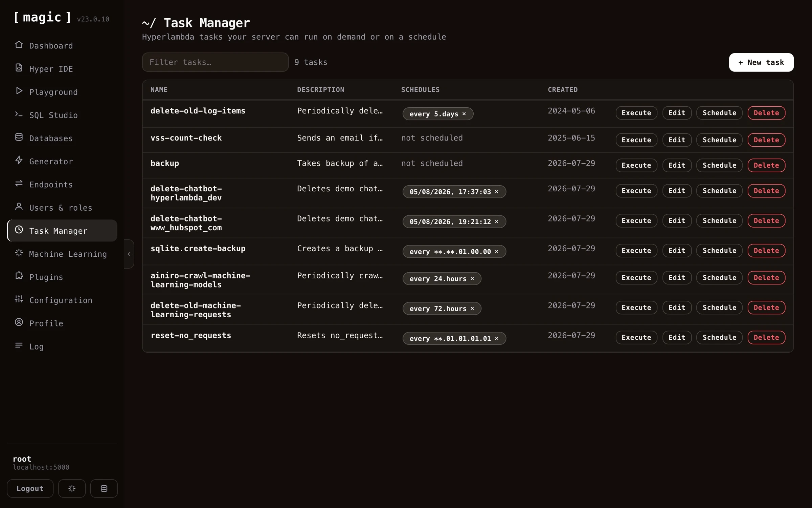Click the CREATED column header
This screenshot has width=812, height=508.
[x=563, y=90]
